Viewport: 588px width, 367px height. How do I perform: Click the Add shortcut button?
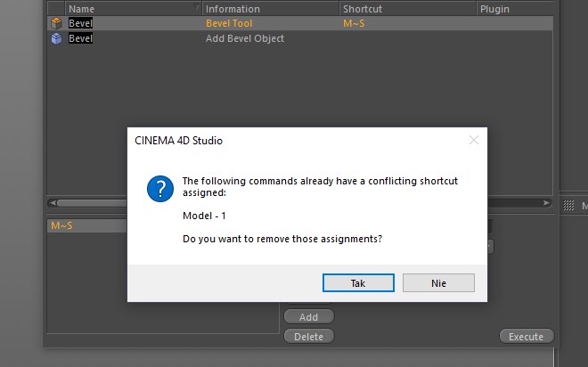pyautogui.click(x=308, y=317)
